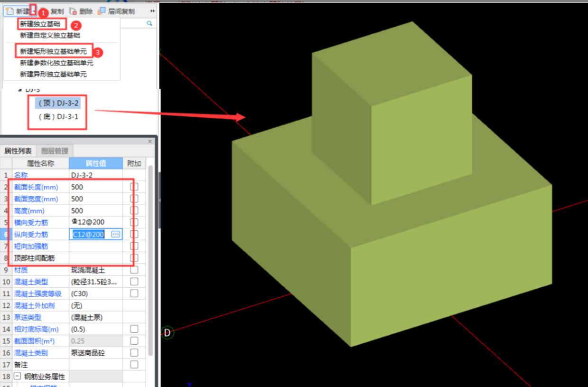
Task: Tick the 附加 checkbox for 截面长度
Action: pyautogui.click(x=134, y=187)
